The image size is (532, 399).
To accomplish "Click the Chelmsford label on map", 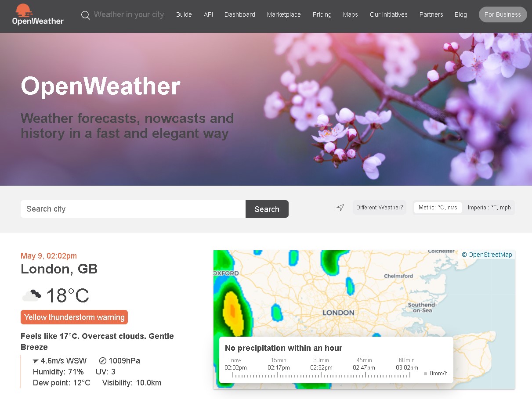I will (398, 276).
